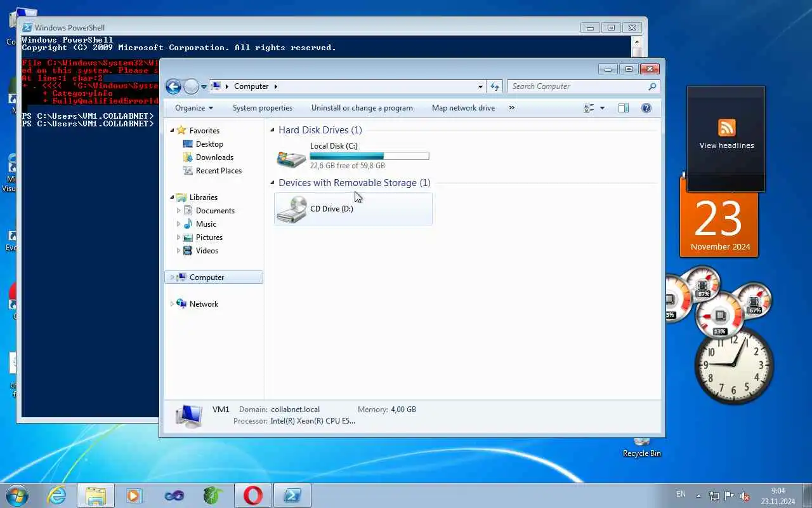Collapse Devices with Removable Storage group
The height and width of the screenshot is (508, 812).
click(272, 183)
